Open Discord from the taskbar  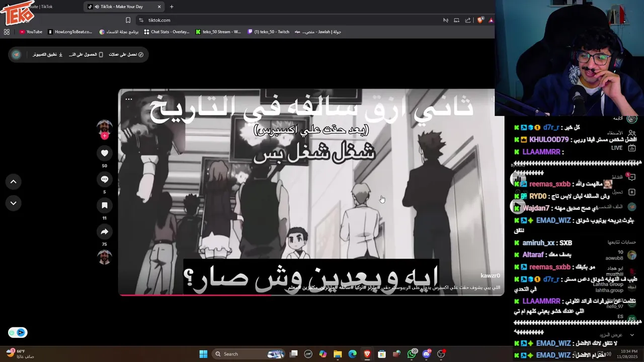pyautogui.click(x=427, y=354)
